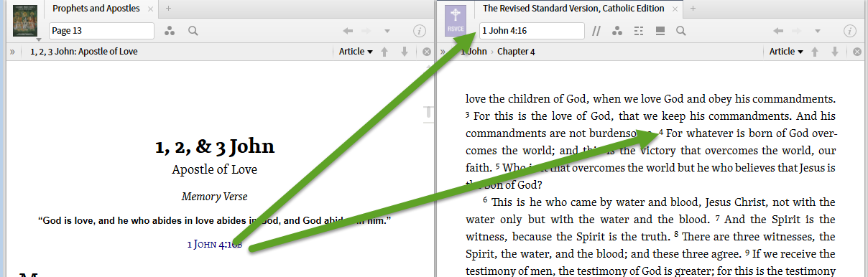
Task: Expand the contents sidebar in Prophets and Apostles
Action: tap(12, 52)
